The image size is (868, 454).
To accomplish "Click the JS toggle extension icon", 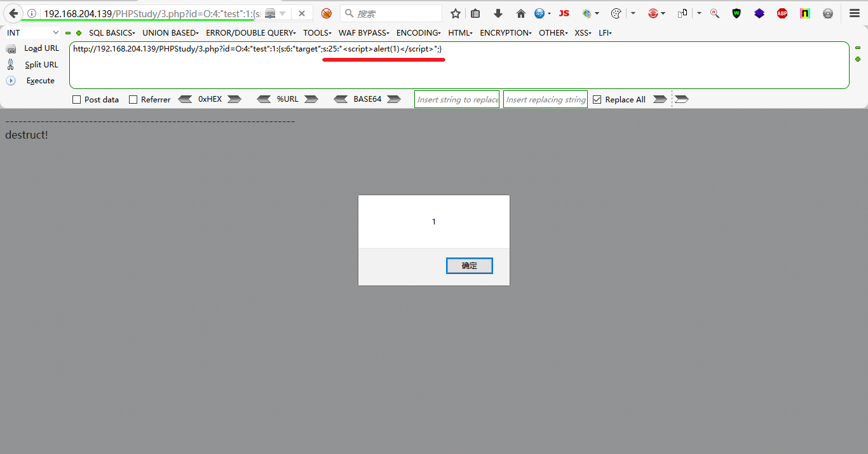I will click(564, 13).
